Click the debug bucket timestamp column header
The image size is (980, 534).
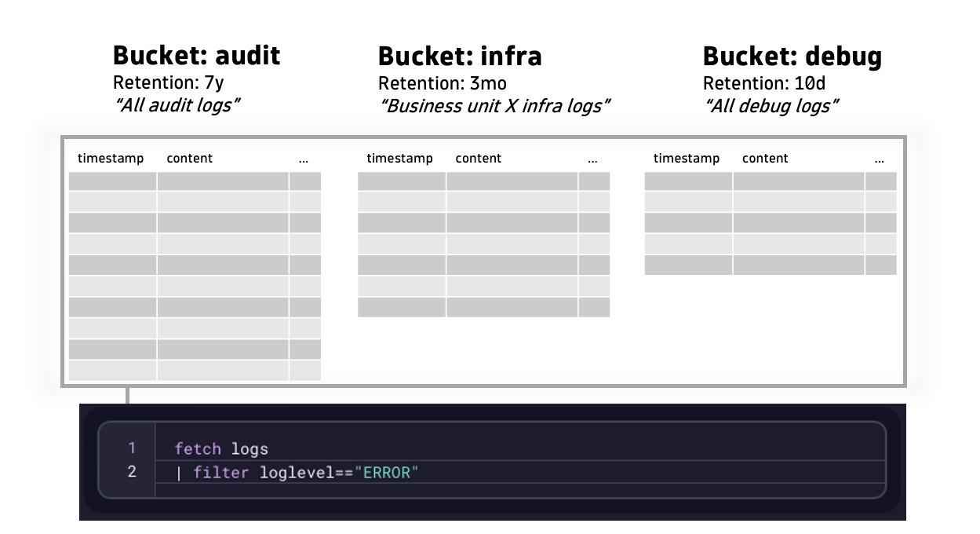[687, 158]
